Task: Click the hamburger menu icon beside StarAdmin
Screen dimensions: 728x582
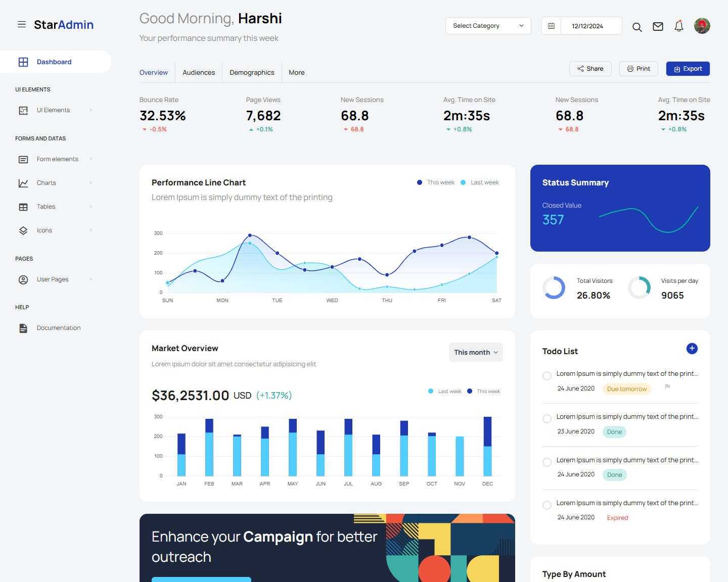Action: coord(22,24)
